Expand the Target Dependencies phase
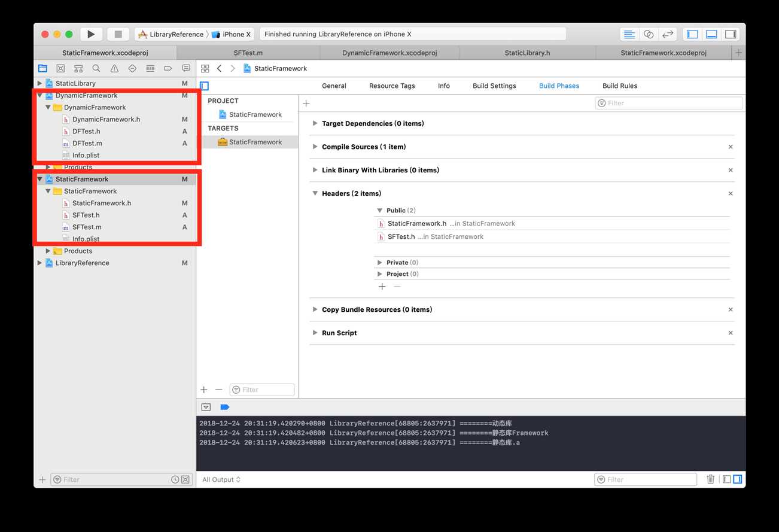 (x=315, y=123)
